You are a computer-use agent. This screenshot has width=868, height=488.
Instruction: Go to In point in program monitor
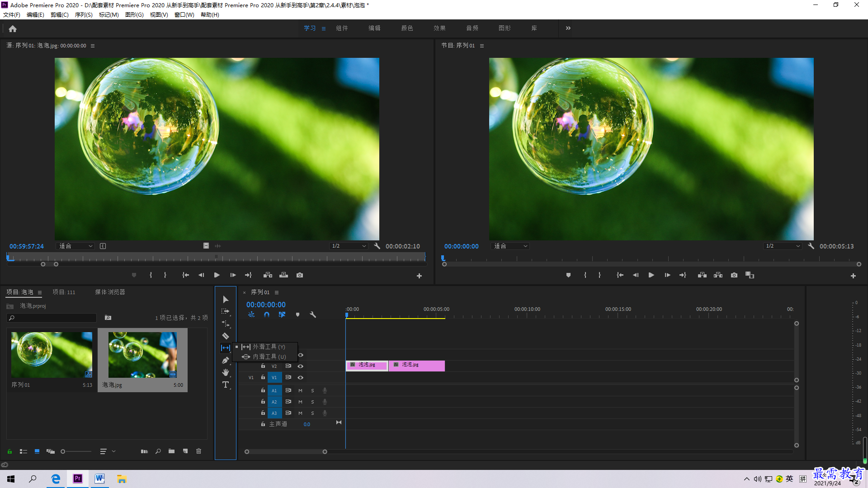pos(620,275)
